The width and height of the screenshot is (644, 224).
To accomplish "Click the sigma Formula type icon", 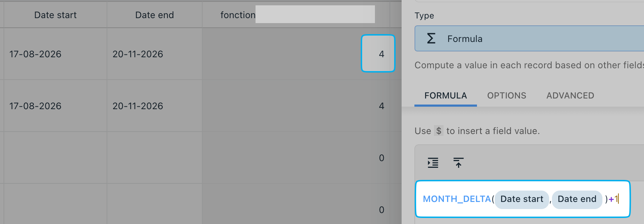I will (x=431, y=38).
